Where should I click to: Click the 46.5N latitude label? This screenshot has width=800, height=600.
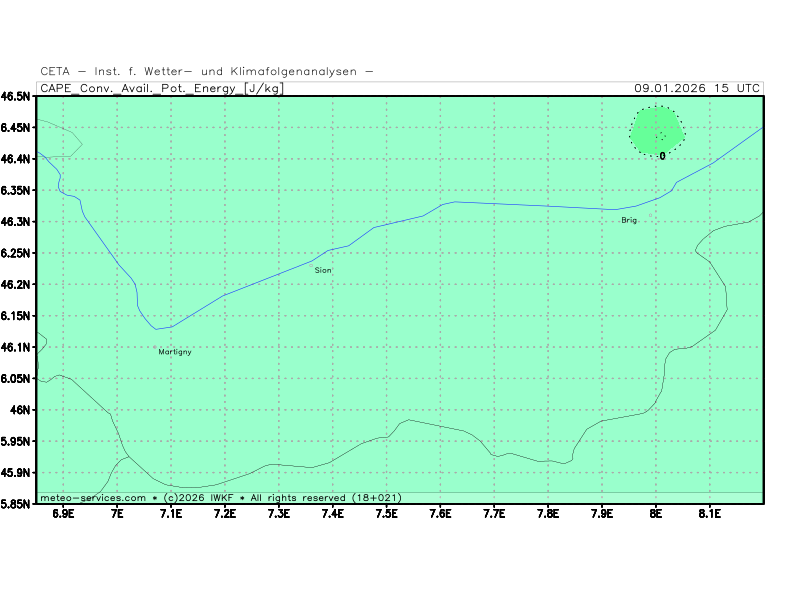pos(15,97)
